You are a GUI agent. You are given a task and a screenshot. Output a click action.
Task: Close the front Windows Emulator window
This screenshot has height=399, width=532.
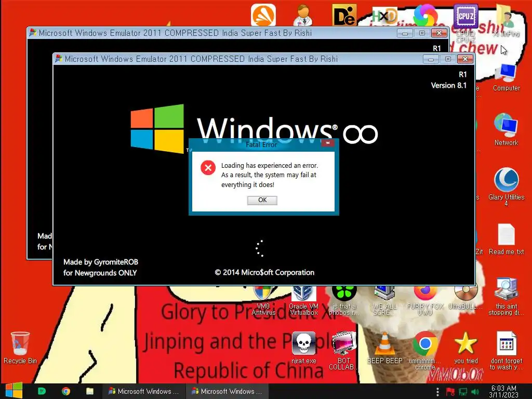coord(465,59)
